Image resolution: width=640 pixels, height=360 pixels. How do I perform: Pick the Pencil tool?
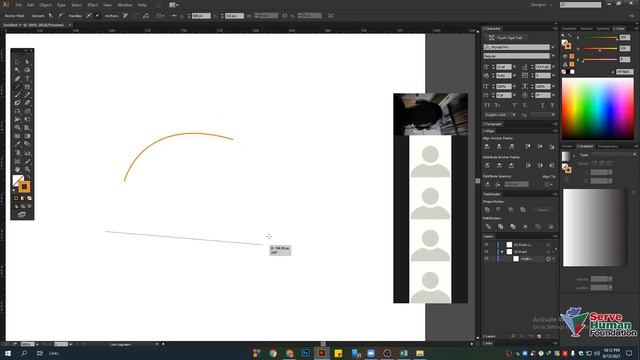[27, 94]
